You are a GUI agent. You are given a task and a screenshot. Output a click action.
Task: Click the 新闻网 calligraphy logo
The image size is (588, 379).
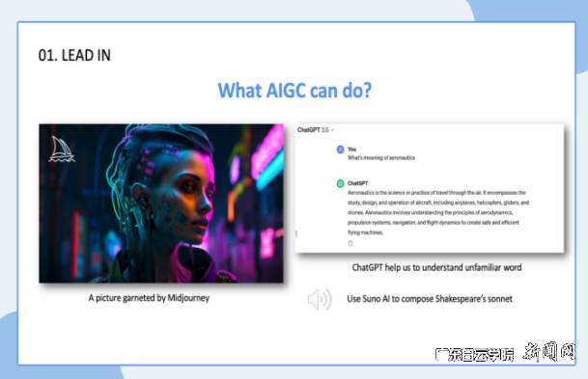pos(548,351)
